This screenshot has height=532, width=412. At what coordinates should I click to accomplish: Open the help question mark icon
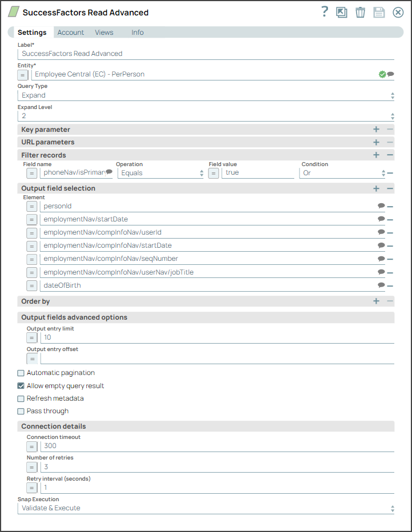[x=325, y=12]
